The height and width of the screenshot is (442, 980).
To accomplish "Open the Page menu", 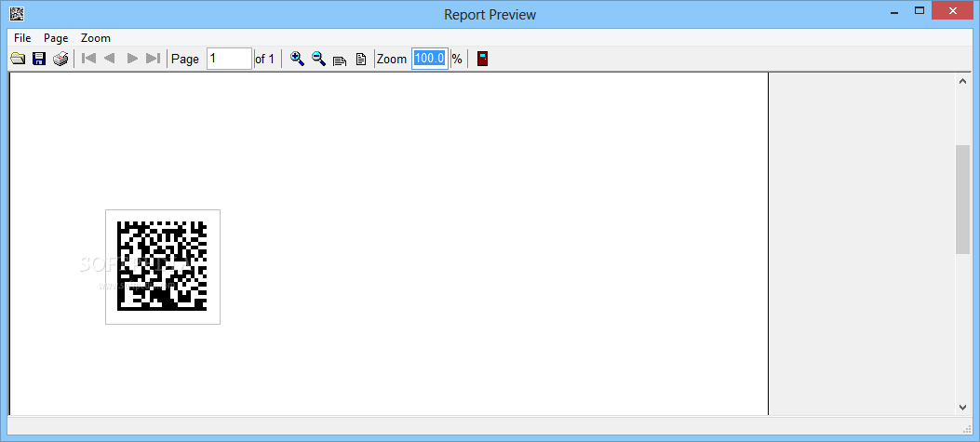I will tap(56, 38).
